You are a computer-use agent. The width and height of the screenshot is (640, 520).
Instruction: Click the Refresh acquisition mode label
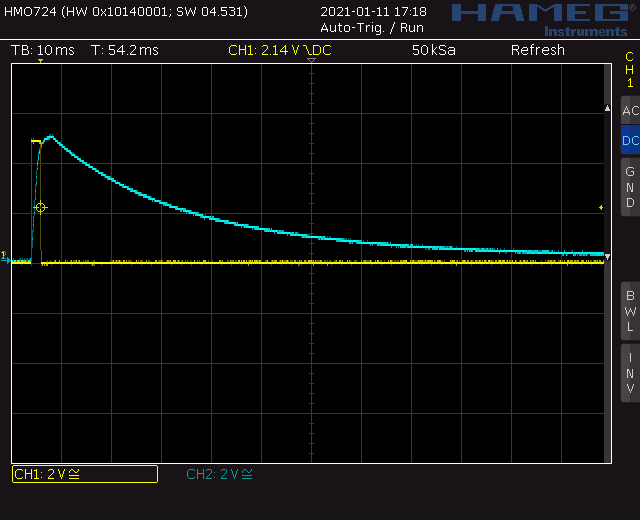tap(538, 50)
